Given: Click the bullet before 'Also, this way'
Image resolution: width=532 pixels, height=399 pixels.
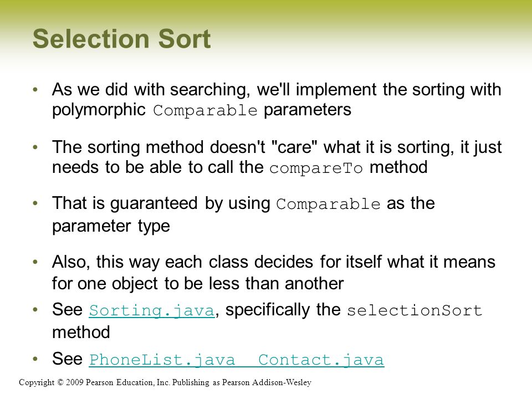Looking at the screenshot, I should 35,262.
